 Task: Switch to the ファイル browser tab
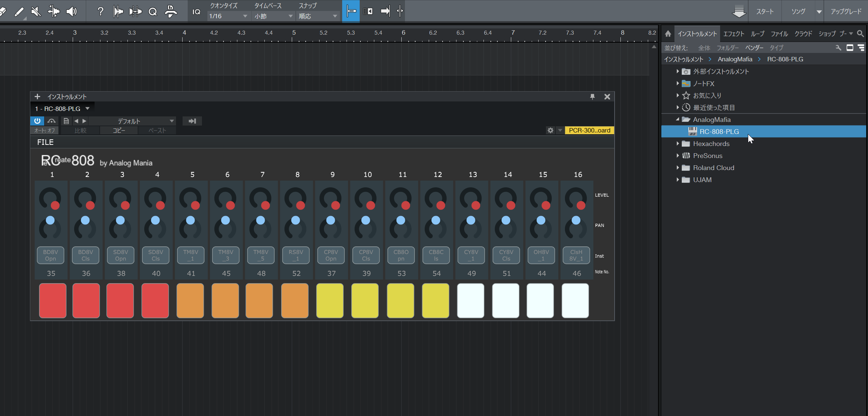[779, 34]
